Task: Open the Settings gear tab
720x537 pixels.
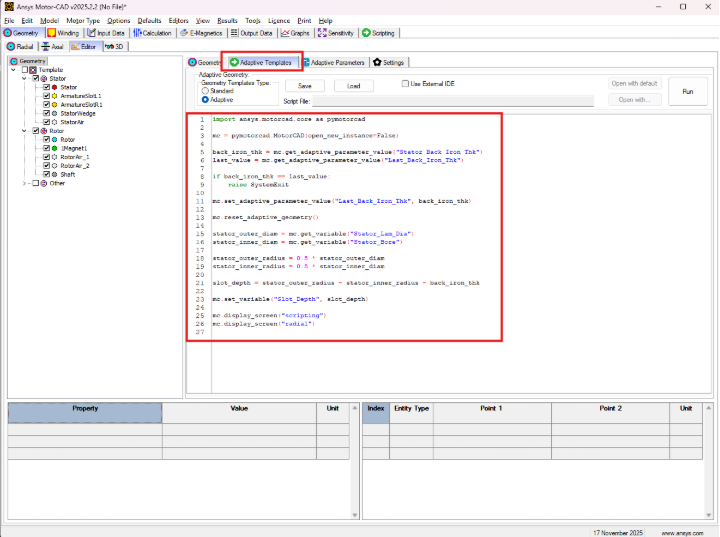Action: (389, 62)
